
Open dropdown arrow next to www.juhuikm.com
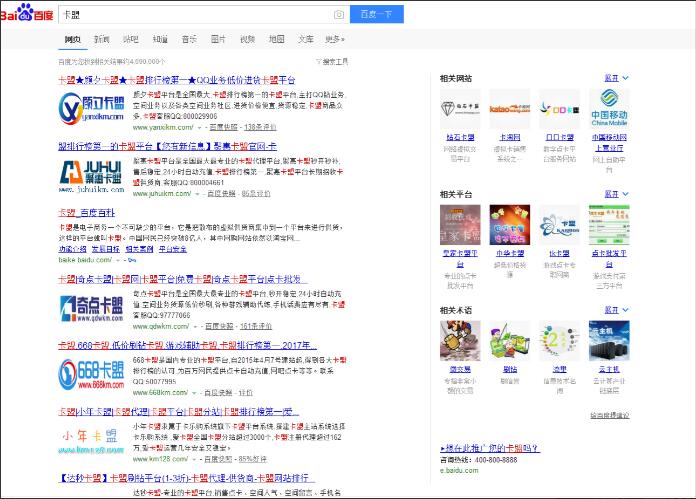[x=197, y=194]
